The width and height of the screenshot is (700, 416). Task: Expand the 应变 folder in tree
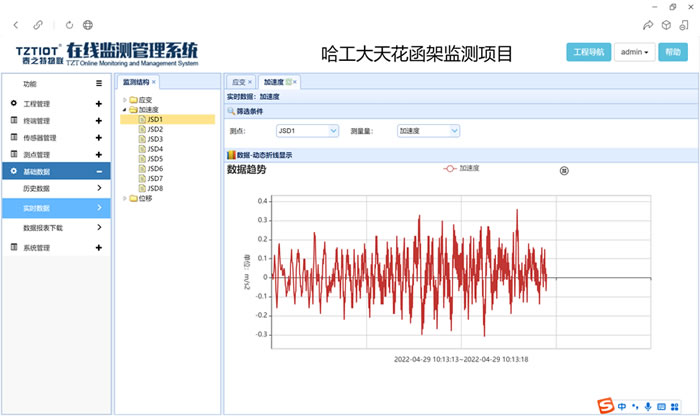coord(124,100)
